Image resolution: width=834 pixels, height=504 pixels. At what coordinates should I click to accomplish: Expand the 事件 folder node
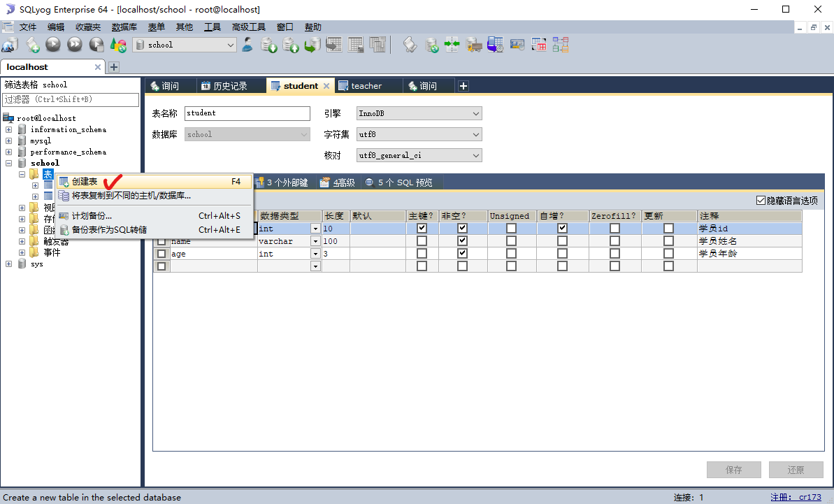pos(22,252)
